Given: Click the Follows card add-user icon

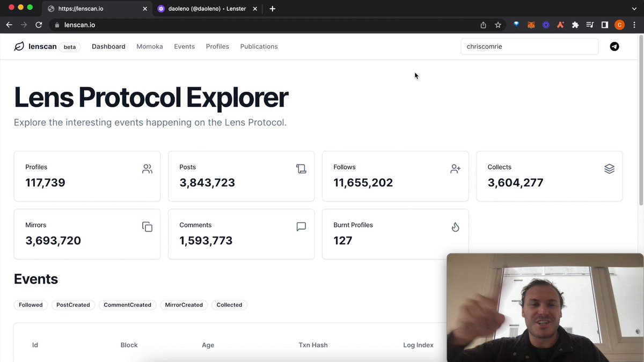Looking at the screenshot, I should (x=455, y=169).
